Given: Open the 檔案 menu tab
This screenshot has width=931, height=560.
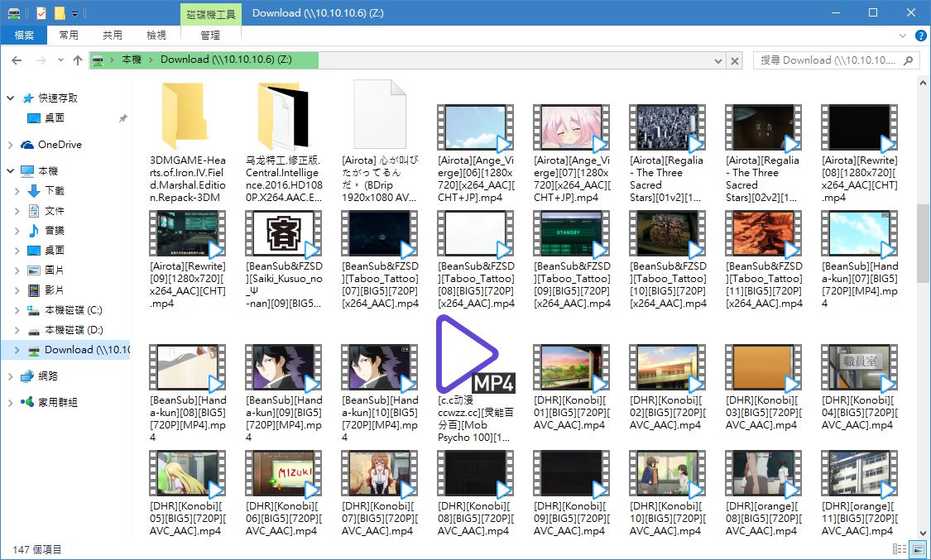Looking at the screenshot, I should click(24, 35).
